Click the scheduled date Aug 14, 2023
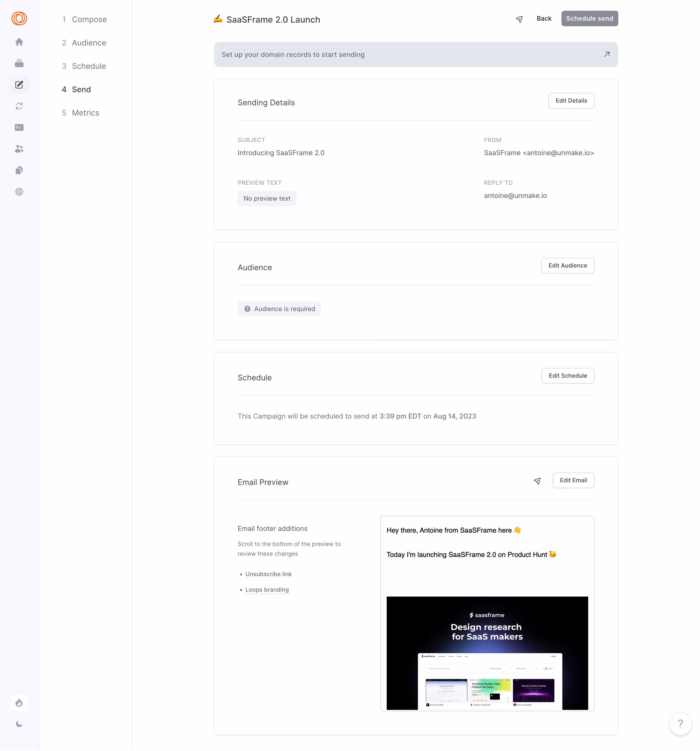The width and height of the screenshot is (700, 751). point(455,416)
